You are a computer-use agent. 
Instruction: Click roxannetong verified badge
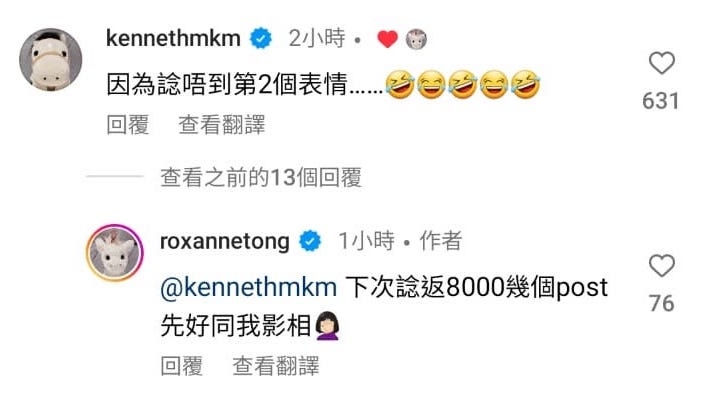pyautogui.click(x=310, y=241)
